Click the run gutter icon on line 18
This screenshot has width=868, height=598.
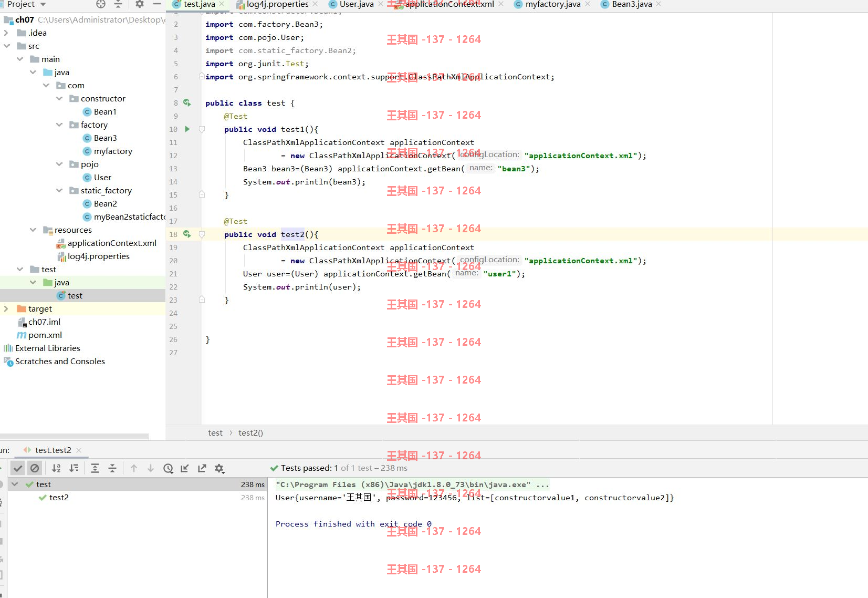(x=187, y=234)
